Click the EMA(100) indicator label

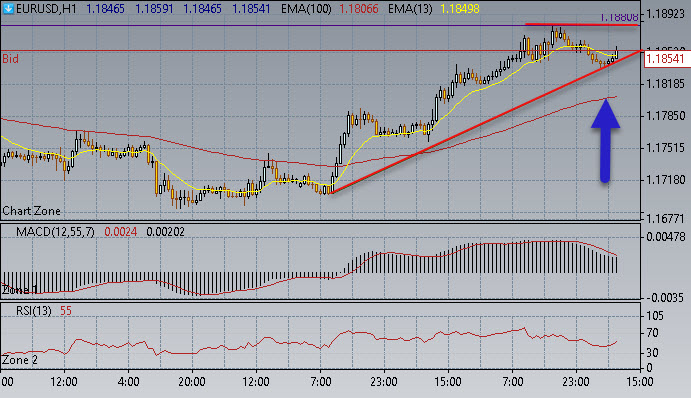[x=306, y=9]
